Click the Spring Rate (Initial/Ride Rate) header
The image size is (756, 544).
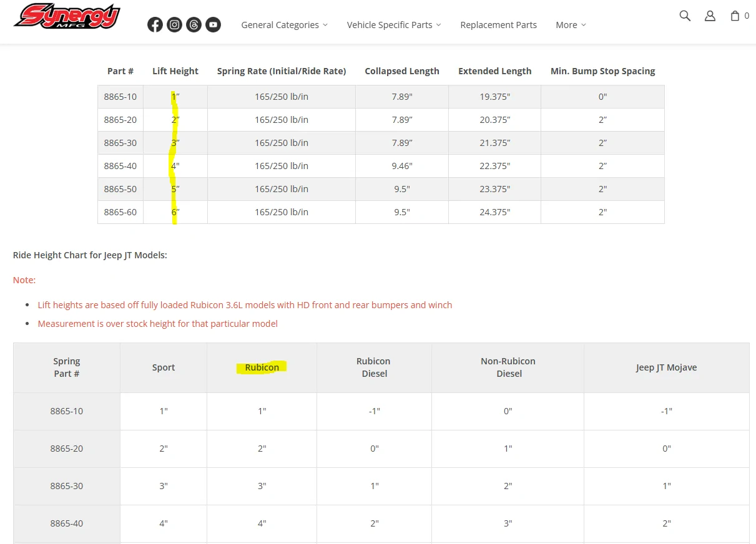282,71
